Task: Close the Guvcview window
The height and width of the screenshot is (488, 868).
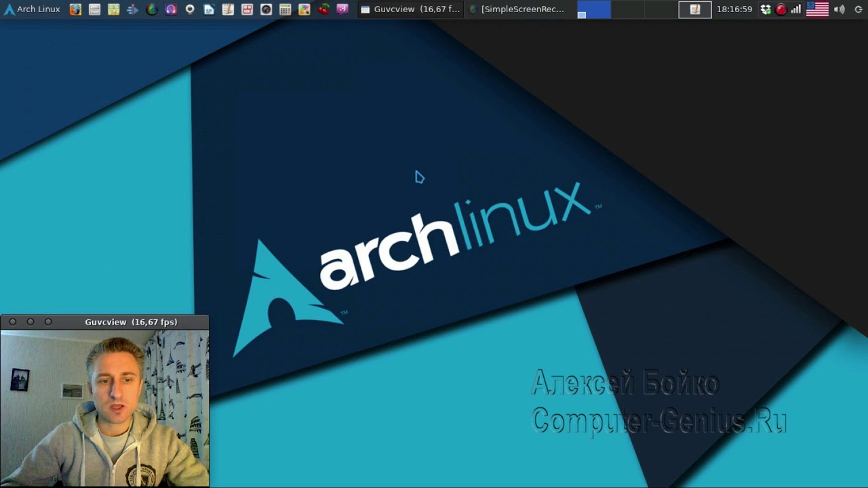Action: (x=12, y=322)
